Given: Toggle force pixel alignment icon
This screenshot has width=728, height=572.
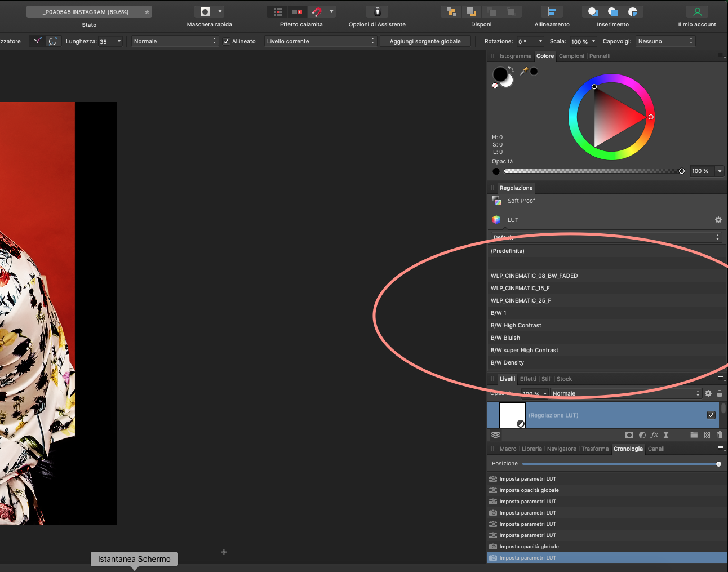Looking at the screenshot, I should pyautogui.click(x=298, y=12).
